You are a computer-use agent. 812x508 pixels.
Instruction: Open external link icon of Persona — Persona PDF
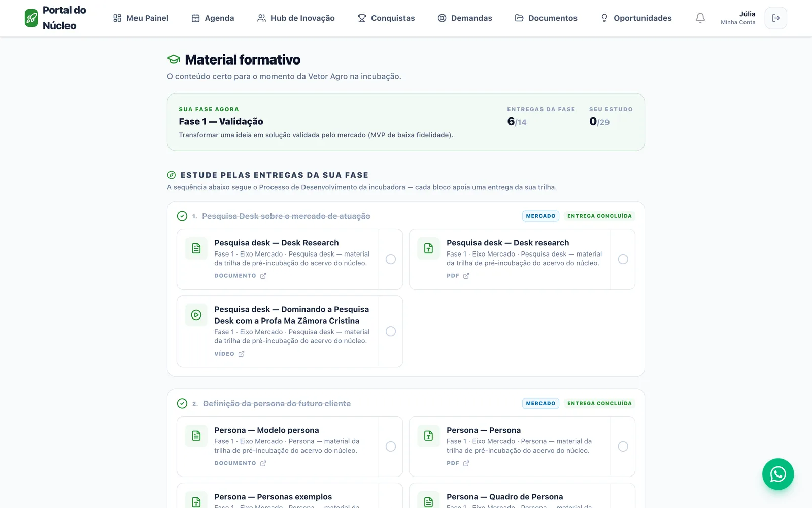coord(466,463)
